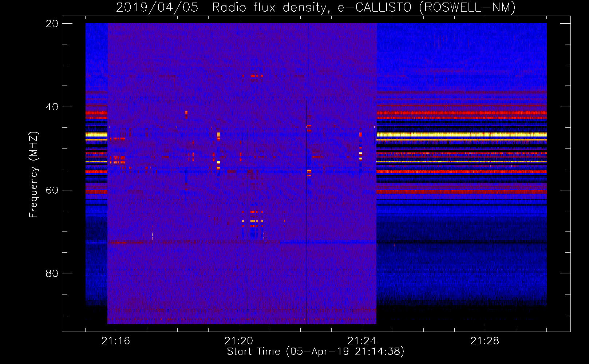The image size is (589, 364).
Task: Click the frequency tick label '80'
Action: pyautogui.click(x=52, y=273)
